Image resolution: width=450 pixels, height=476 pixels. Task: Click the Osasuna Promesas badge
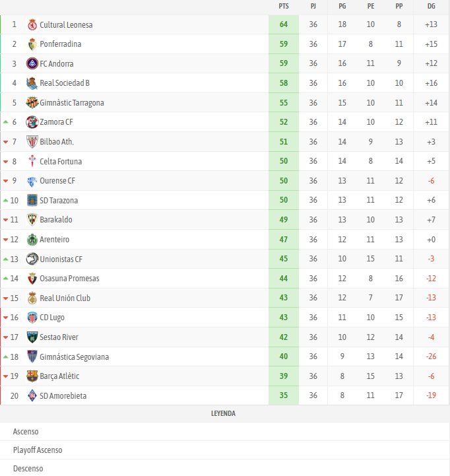coord(32,279)
